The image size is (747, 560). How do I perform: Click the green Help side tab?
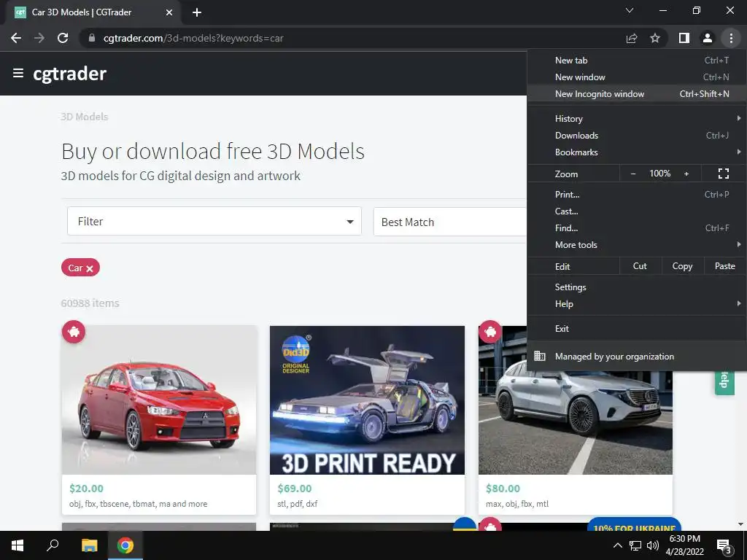pyautogui.click(x=724, y=382)
